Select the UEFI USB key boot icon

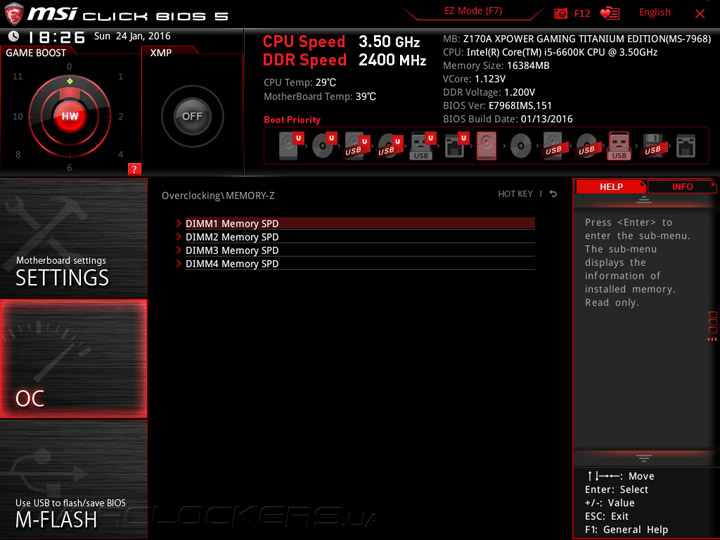423,146
